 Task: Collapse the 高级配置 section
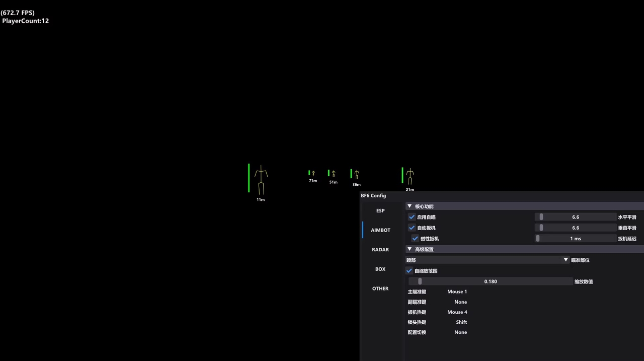[410, 249]
